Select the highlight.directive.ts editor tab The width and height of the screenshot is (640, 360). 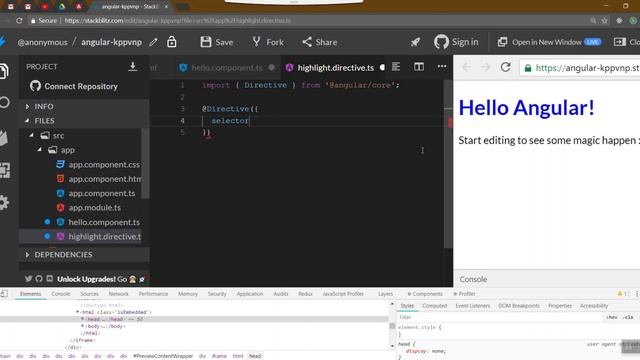pos(335,68)
